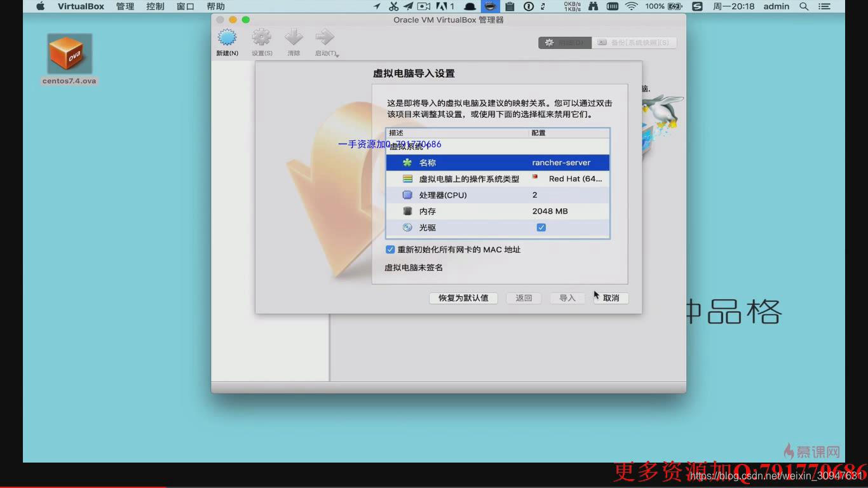
Task: Click the admin user menu
Action: click(x=776, y=6)
